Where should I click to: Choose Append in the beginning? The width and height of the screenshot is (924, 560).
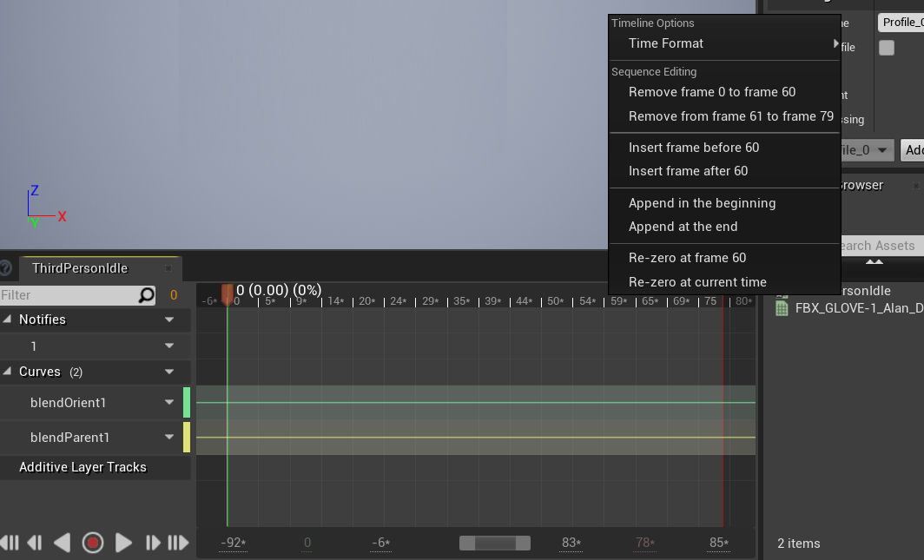(x=724, y=202)
